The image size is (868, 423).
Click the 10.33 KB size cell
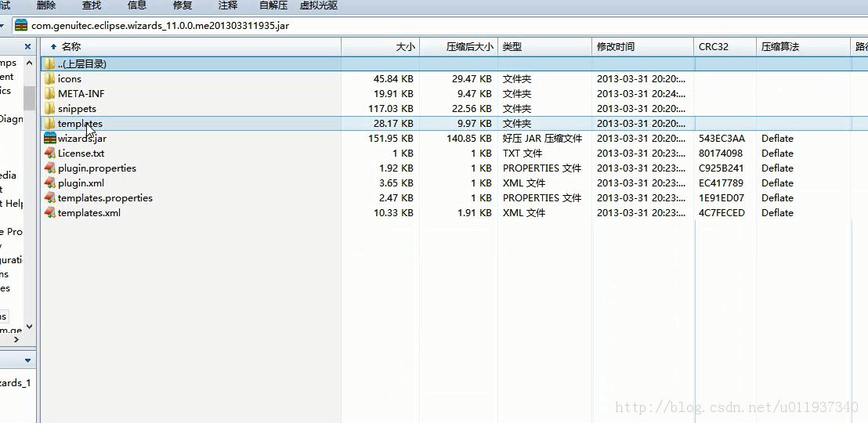[x=393, y=213]
